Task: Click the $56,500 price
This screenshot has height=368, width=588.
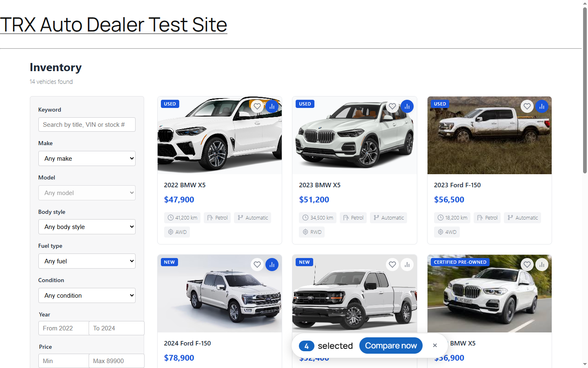Action: (x=449, y=200)
